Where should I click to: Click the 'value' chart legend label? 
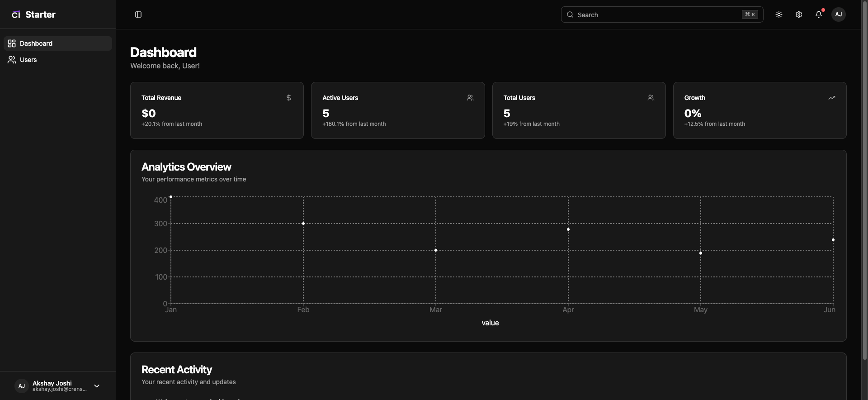(x=490, y=323)
